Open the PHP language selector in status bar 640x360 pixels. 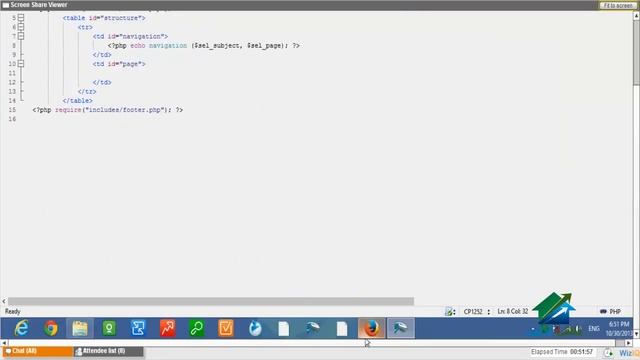click(x=611, y=312)
